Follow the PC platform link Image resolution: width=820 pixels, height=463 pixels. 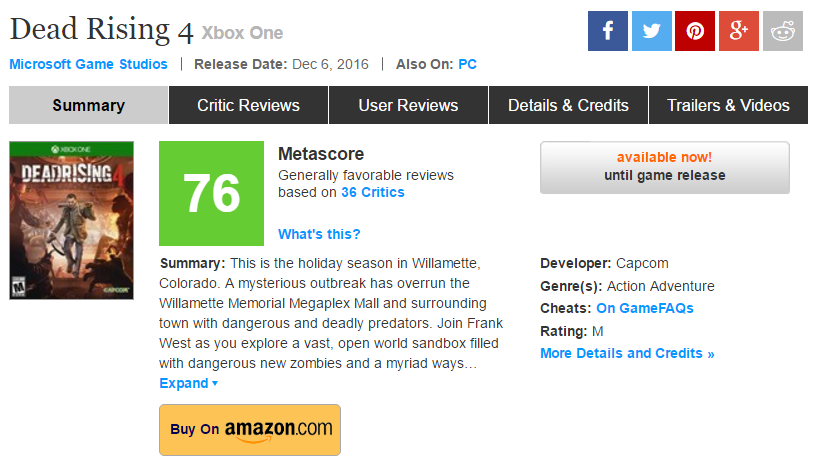(x=467, y=64)
